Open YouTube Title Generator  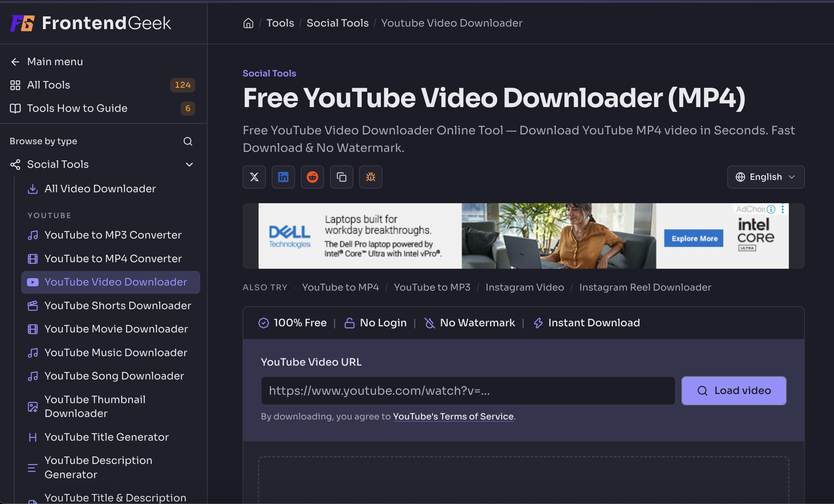point(107,437)
